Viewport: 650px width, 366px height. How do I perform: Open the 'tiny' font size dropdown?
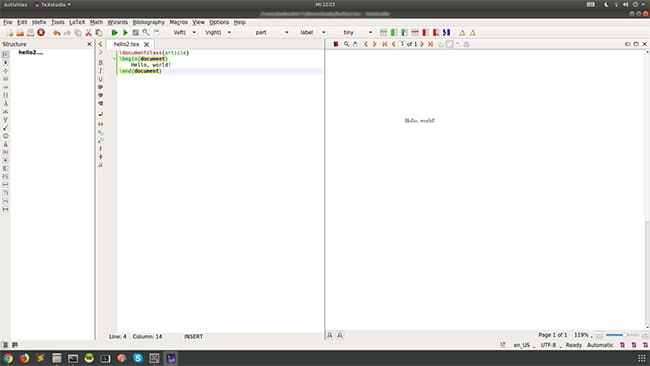pyautogui.click(x=370, y=33)
